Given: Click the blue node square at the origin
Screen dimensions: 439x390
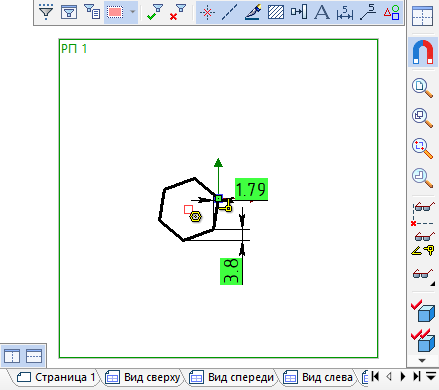Looking at the screenshot, I should pos(218,198).
